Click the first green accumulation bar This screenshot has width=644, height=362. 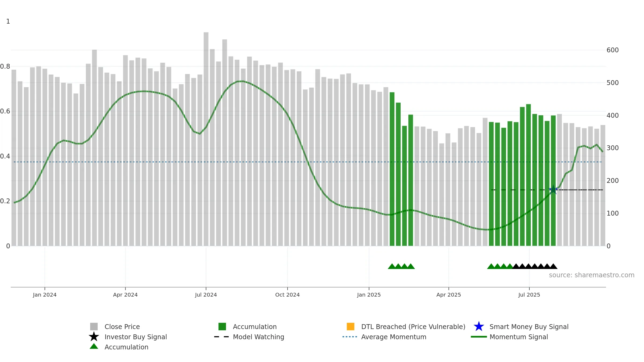tap(392, 169)
